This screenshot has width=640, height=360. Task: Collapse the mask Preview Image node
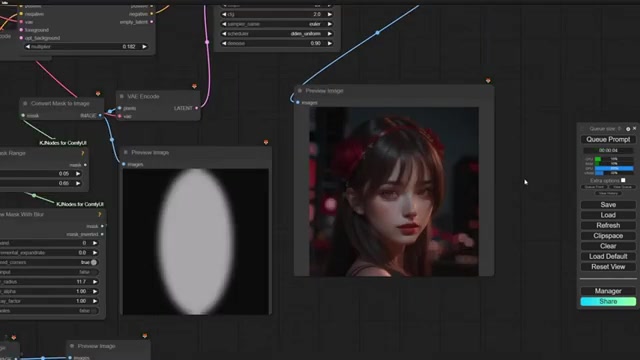(126, 152)
